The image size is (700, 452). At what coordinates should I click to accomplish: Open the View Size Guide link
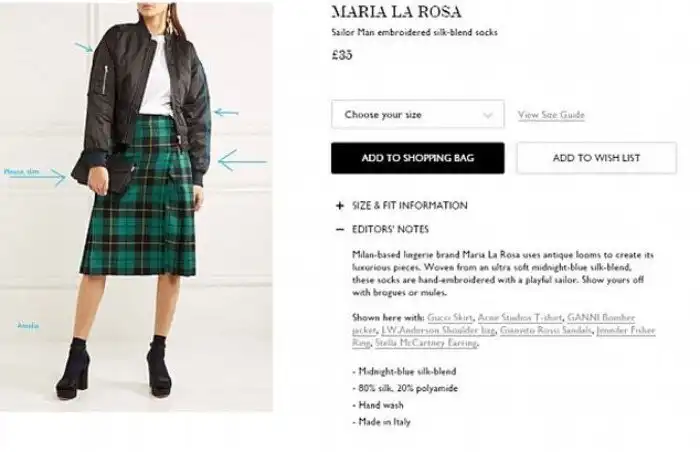click(x=551, y=115)
